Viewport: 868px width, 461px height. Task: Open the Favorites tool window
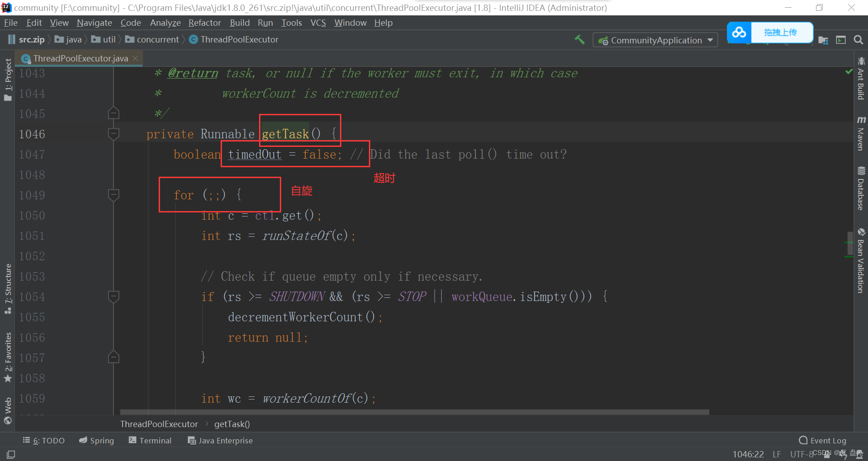click(x=8, y=358)
